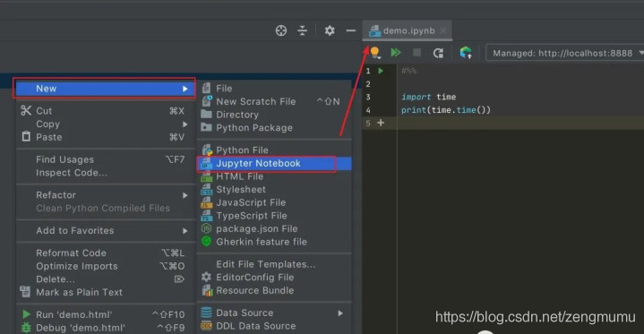The image size is (644, 334).
Task: Create a new HTML File
Action: [x=274, y=176]
